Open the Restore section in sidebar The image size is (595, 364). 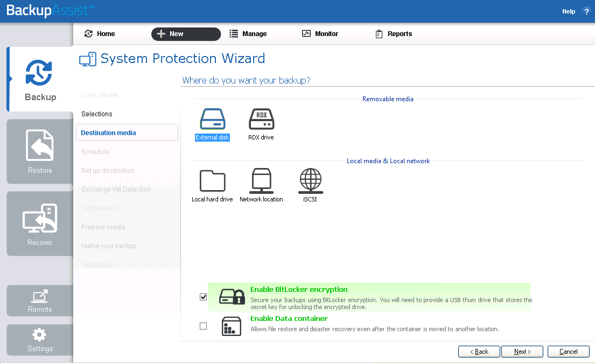coord(40,151)
